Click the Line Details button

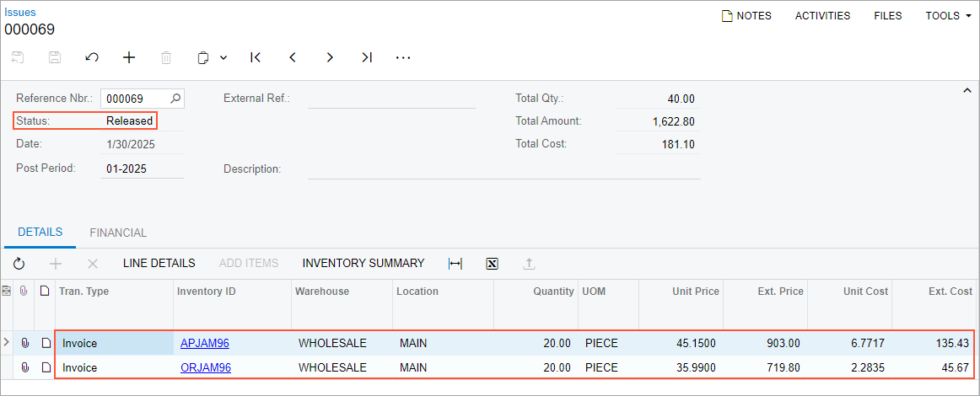159,263
